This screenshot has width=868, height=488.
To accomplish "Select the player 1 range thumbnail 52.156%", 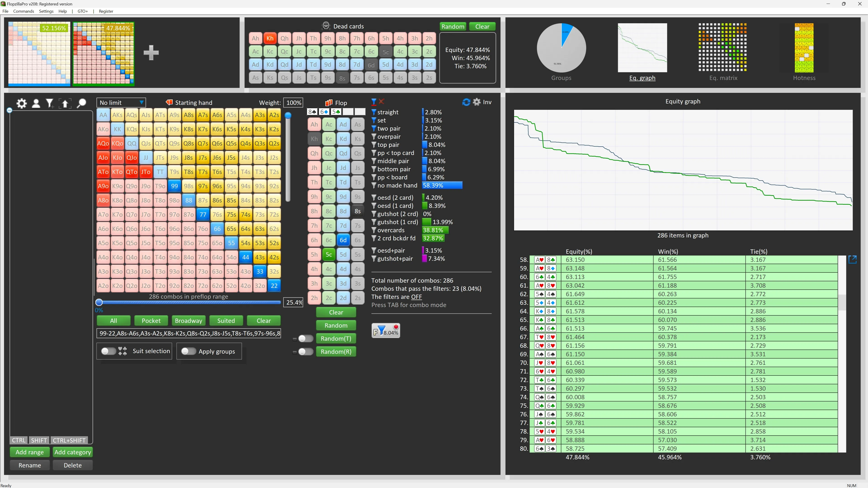I will [39, 54].
